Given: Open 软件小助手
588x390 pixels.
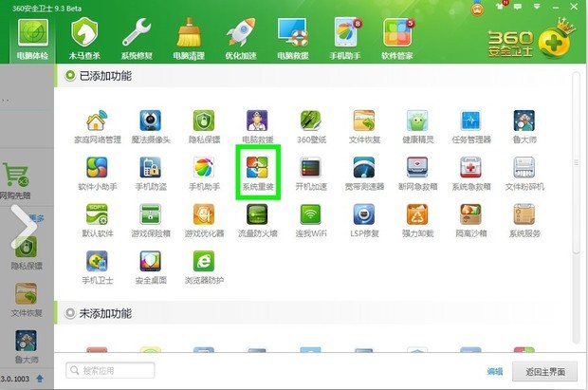Looking at the screenshot, I should [x=97, y=174].
